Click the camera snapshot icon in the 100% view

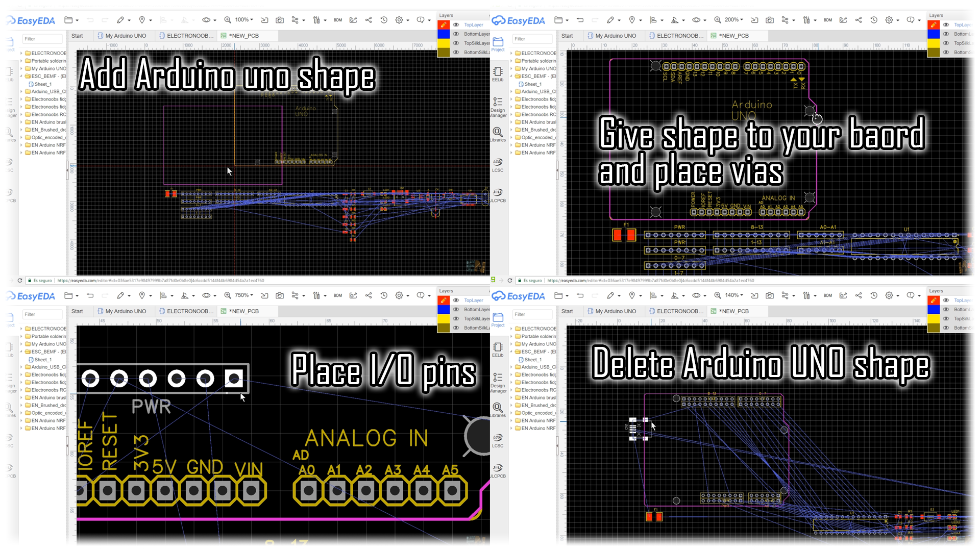[280, 20]
